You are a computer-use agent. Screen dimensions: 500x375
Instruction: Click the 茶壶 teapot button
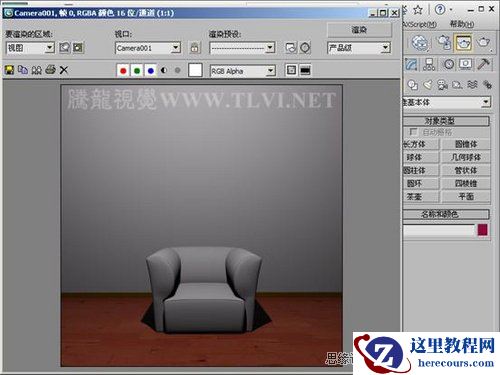click(x=421, y=197)
